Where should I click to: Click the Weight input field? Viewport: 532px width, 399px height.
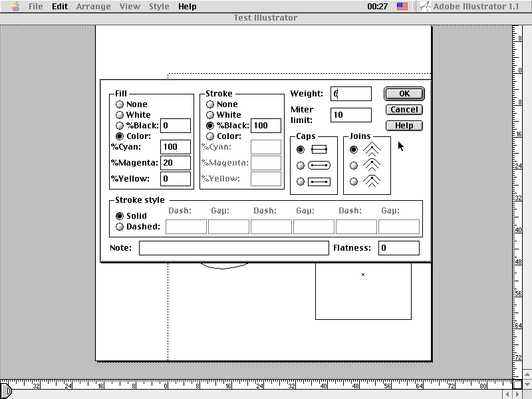click(x=351, y=94)
